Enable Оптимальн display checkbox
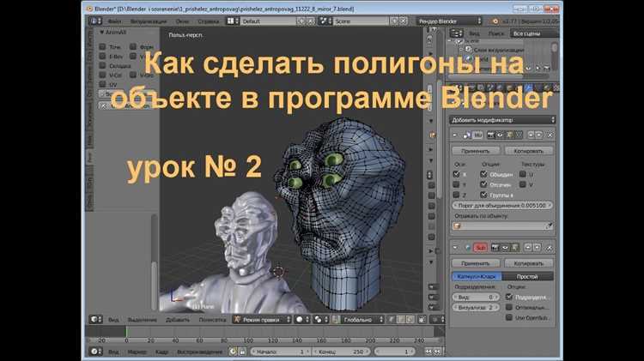This screenshot has height=361, width=644. (x=509, y=307)
